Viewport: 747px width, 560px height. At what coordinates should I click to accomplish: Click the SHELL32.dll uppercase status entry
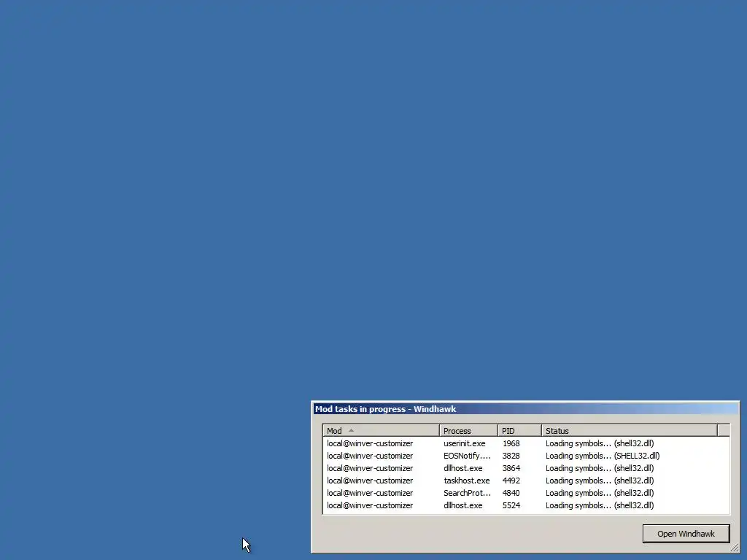tap(603, 456)
